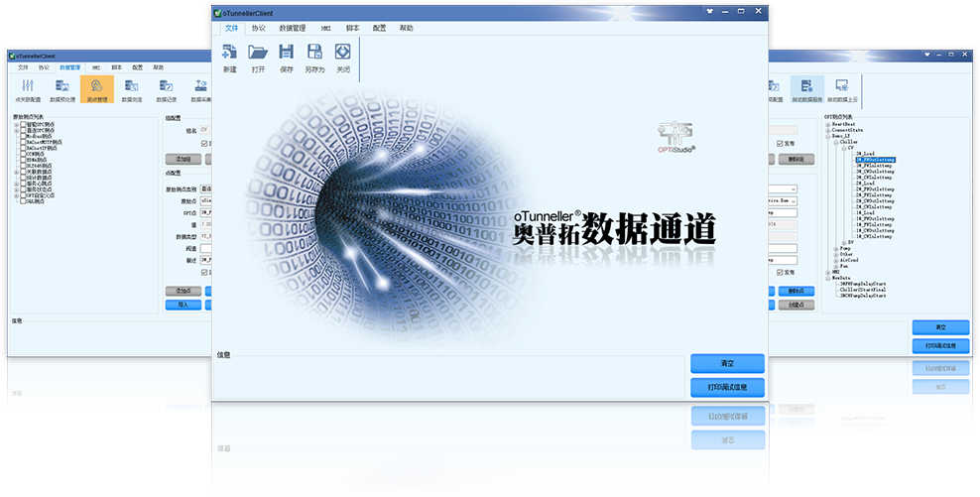Check BACnetIP测点 box in left window
Screen dimensions: 980x497
coord(23,148)
